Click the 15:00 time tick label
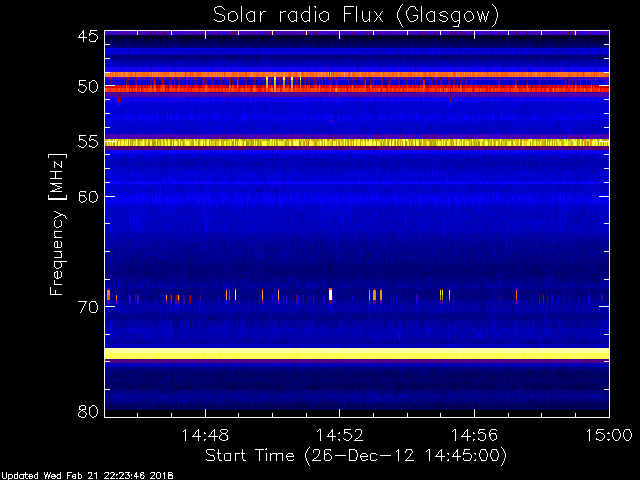The width and height of the screenshot is (640, 480). pyautogui.click(x=609, y=435)
